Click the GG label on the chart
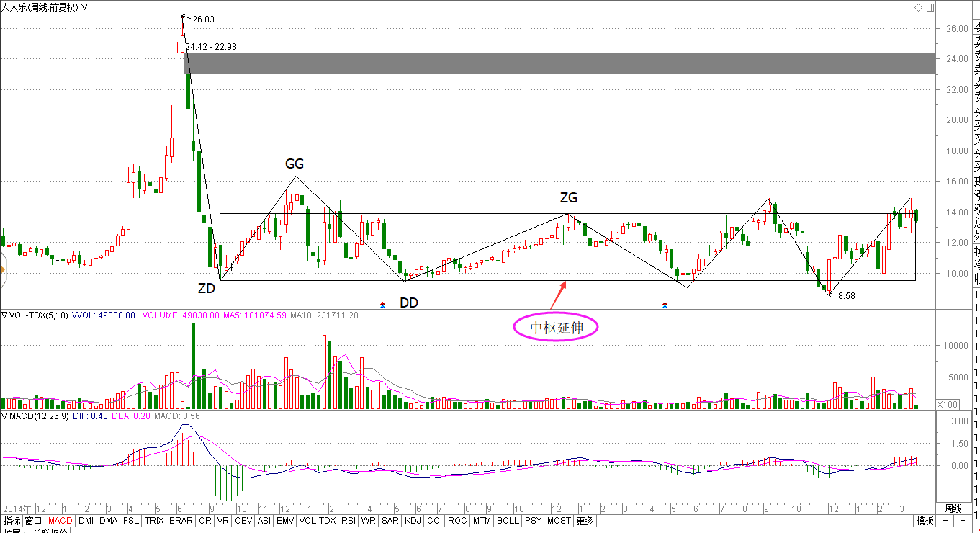 click(x=295, y=164)
